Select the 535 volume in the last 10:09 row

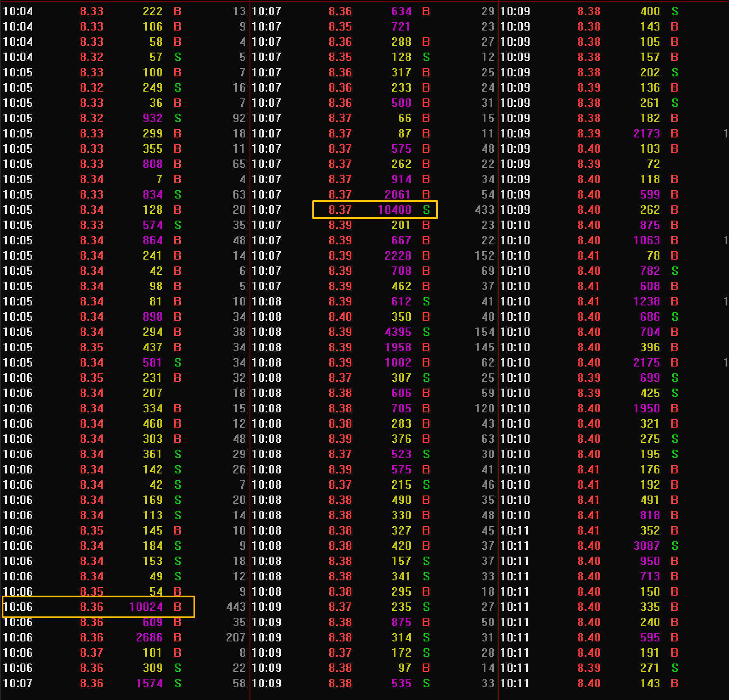tap(401, 683)
